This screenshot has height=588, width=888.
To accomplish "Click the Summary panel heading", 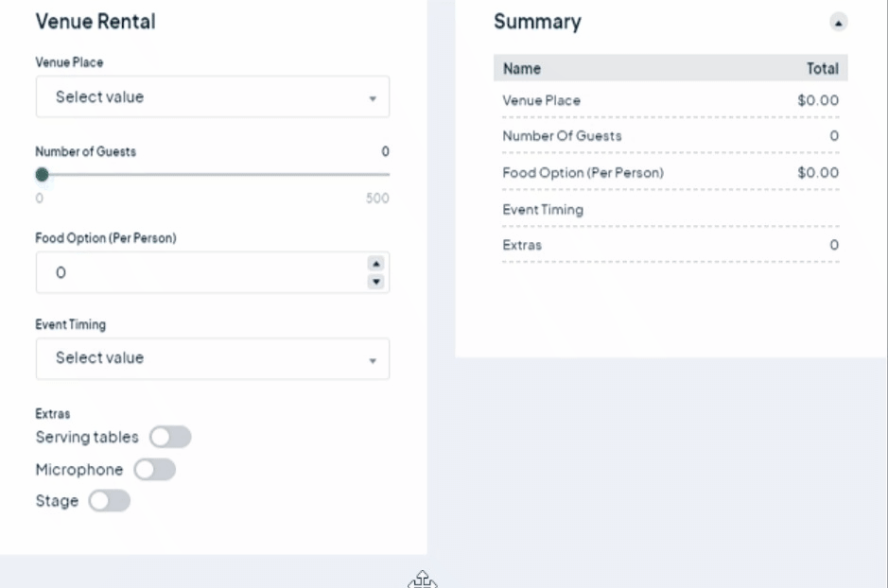I will point(537,22).
